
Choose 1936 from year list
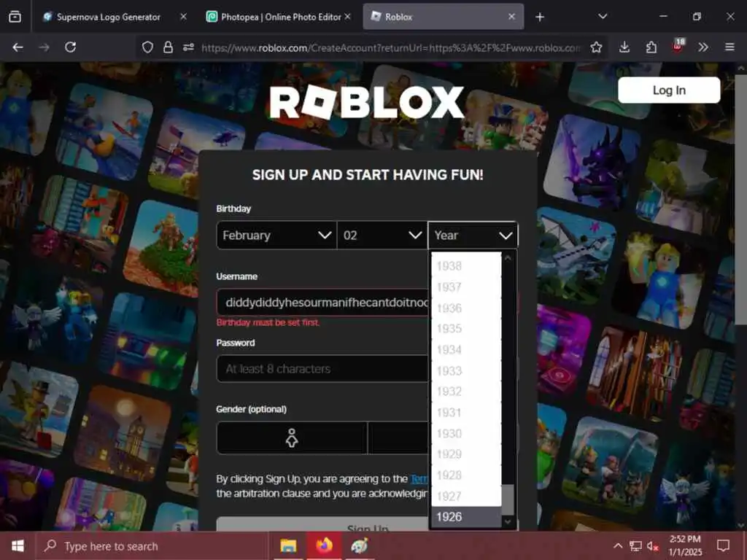click(466, 308)
